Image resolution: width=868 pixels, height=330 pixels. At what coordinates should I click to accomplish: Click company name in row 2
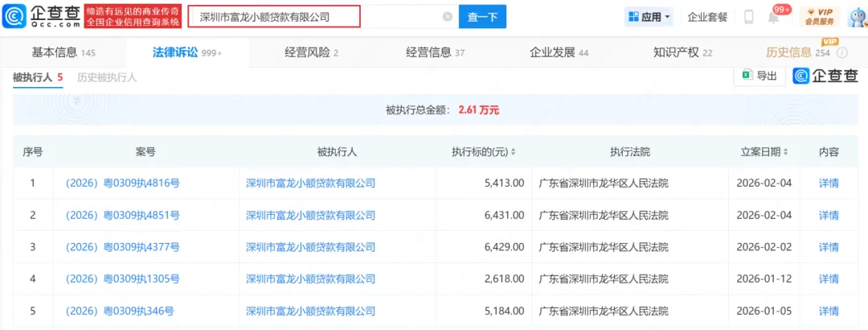tap(310, 215)
